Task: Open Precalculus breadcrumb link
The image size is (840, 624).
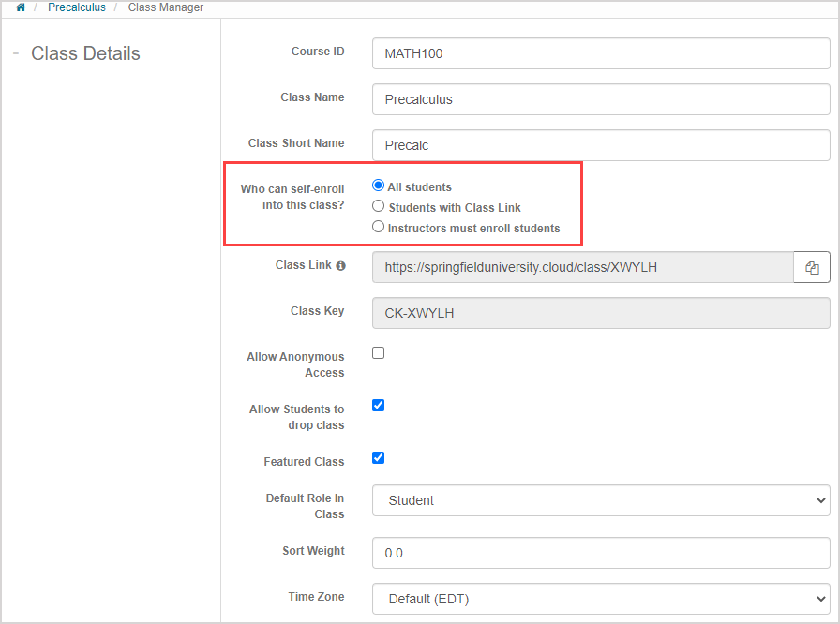Action: point(77,7)
